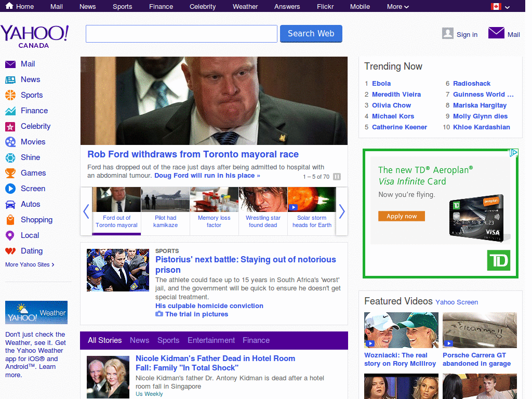The width and height of the screenshot is (532, 399).
Task: Pause the story carousel slideshow
Action: [x=337, y=177]
